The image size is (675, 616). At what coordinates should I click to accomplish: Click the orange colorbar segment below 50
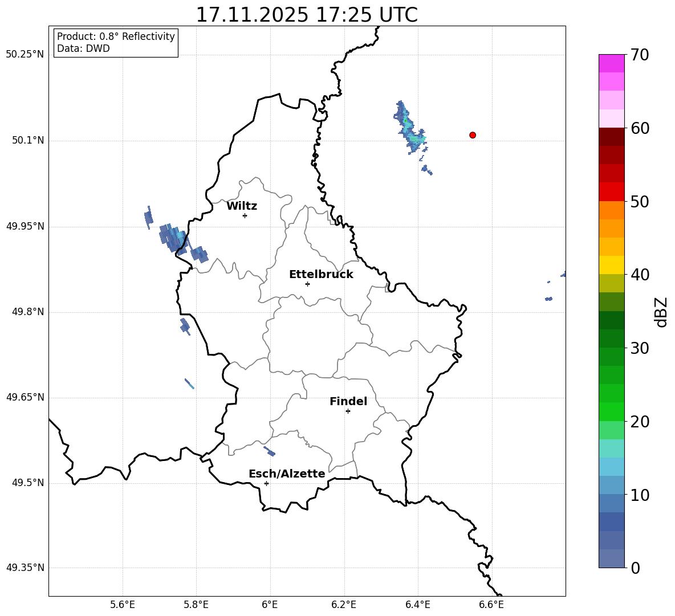coord(611,210)
